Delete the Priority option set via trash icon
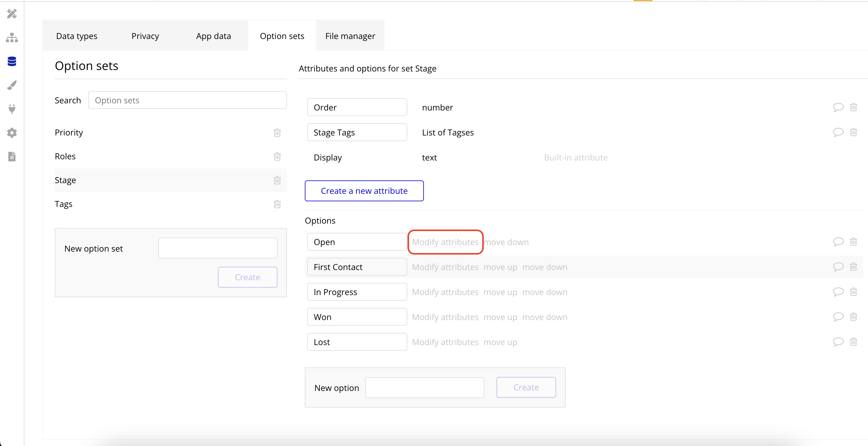Viewport: 868px width, 446px height. (277, 132)
